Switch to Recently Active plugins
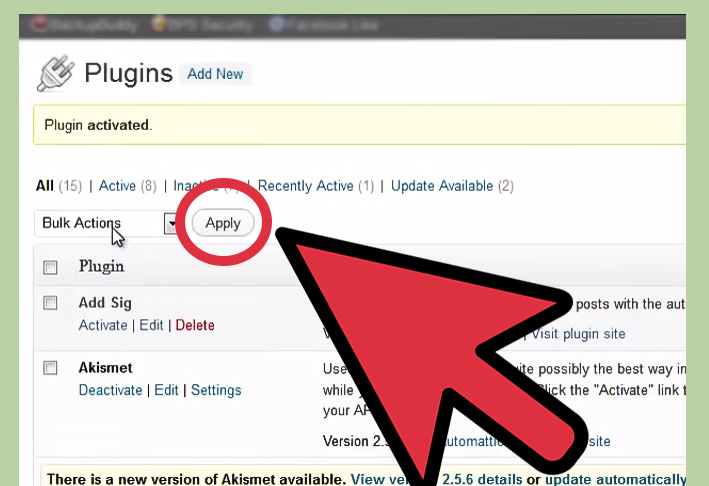This screenshot has width=709, height=486. pos(305,186)
